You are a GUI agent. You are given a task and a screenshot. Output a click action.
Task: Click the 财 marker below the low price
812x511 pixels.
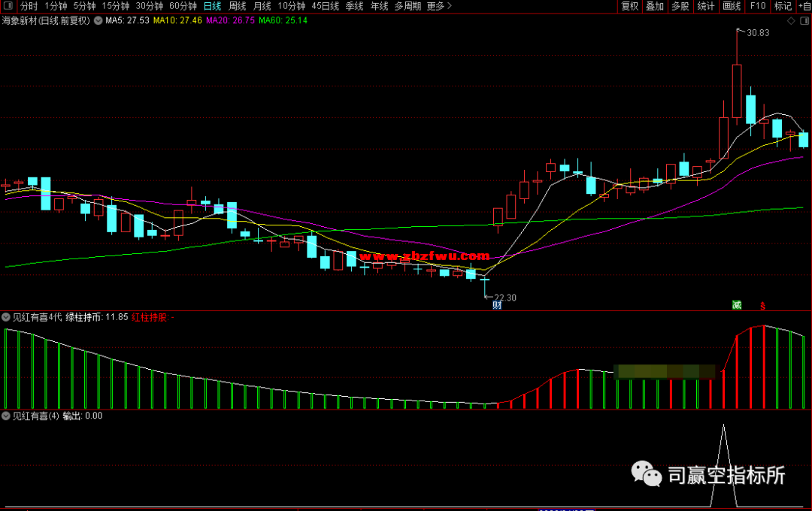point(497,305)
